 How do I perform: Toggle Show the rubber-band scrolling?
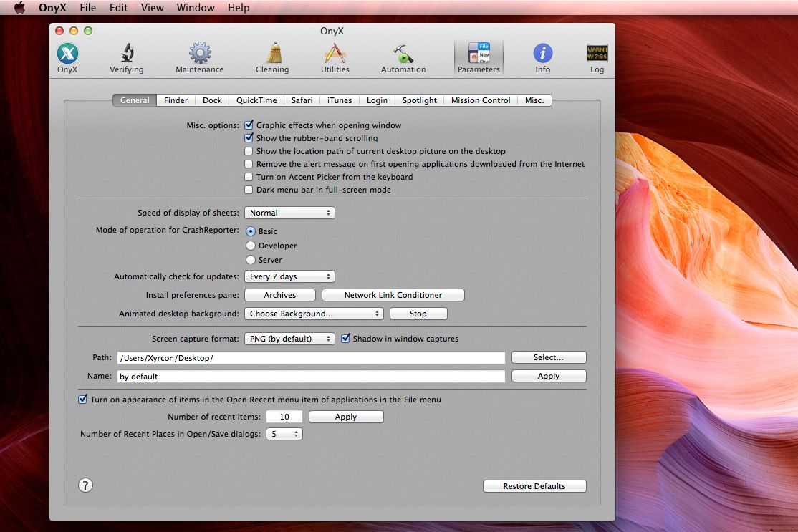[249, 137]
